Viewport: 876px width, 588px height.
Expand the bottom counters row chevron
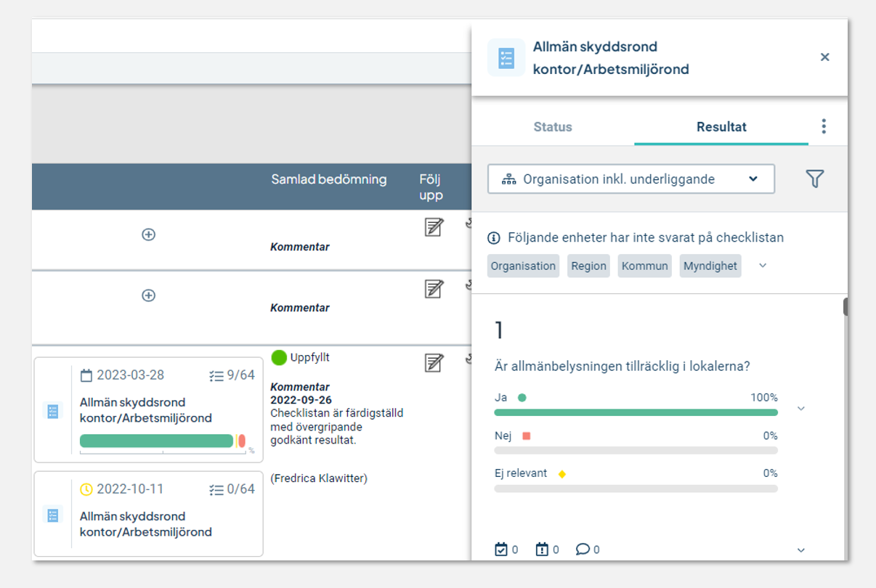(x=801, y=550)
